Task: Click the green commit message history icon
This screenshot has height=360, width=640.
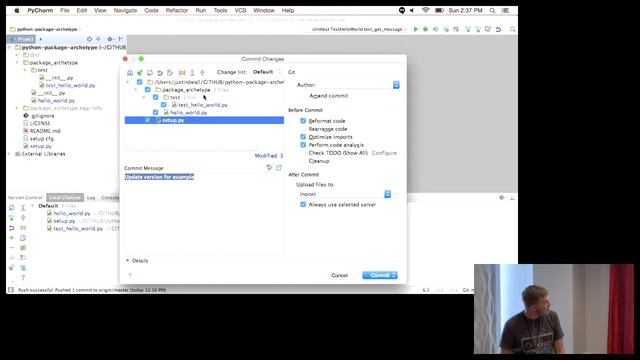Action: [x=269, y=167]
